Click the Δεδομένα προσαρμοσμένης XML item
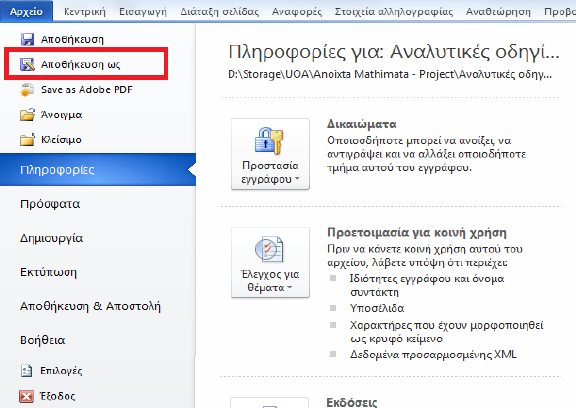Image resolution: width=576 pixels, height=408 pixels. click(x=433, y=354)
